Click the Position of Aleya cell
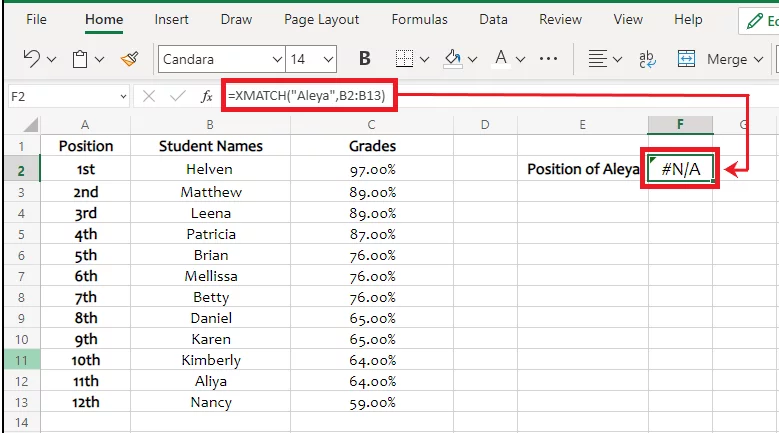Screen dimensions: 779x433 click(583, 169)
